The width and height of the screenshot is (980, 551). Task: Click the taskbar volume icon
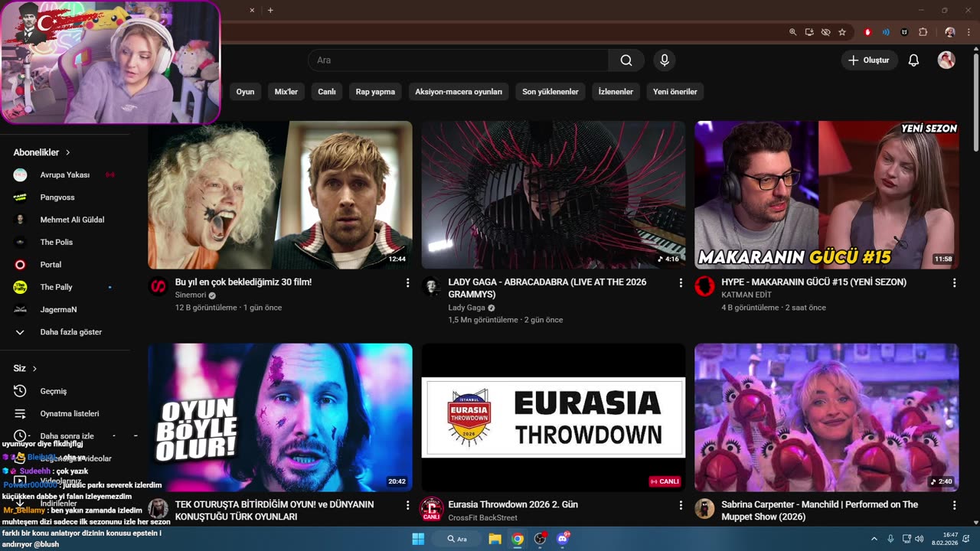click(919, 539)
